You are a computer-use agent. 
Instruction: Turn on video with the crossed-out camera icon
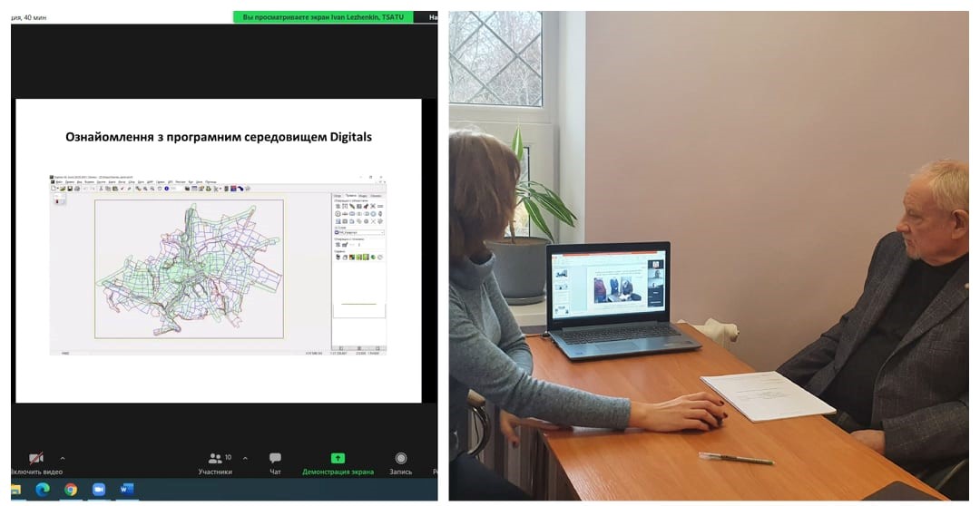pyautogui.click(x=36, y=458)
